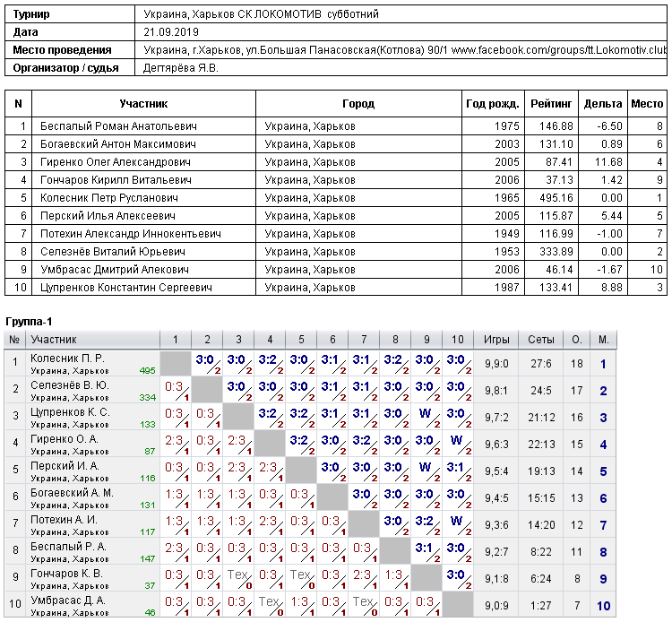
Task: Select the Рейтинг column header
Action: [x=551, y=104]
